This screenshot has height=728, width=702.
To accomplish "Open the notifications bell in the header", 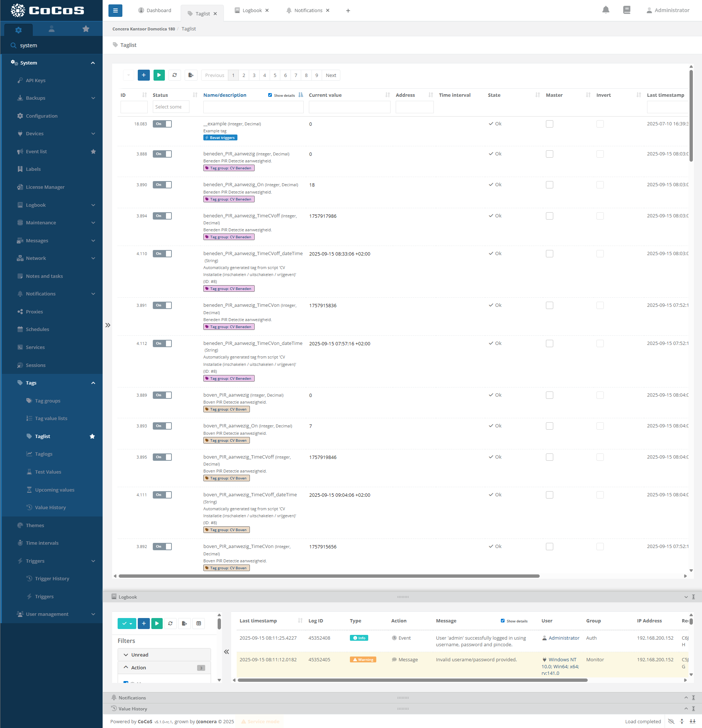I will point(606,10).
